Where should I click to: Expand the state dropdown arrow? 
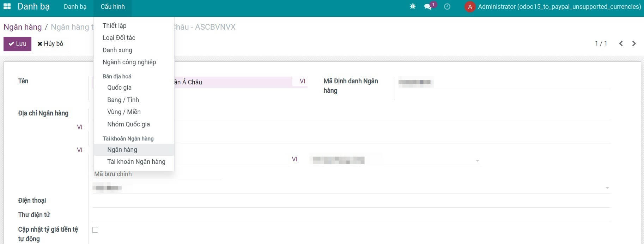477,161
